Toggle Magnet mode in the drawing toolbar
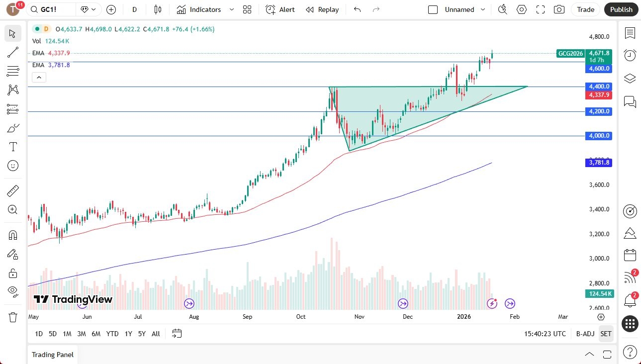Screen dimensions: 641x364 coord(13,234)
